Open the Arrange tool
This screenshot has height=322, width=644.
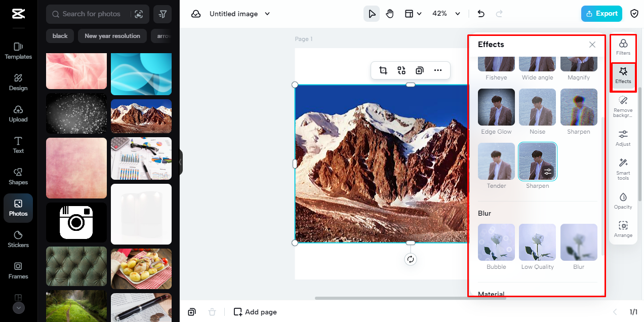(623, 229)
